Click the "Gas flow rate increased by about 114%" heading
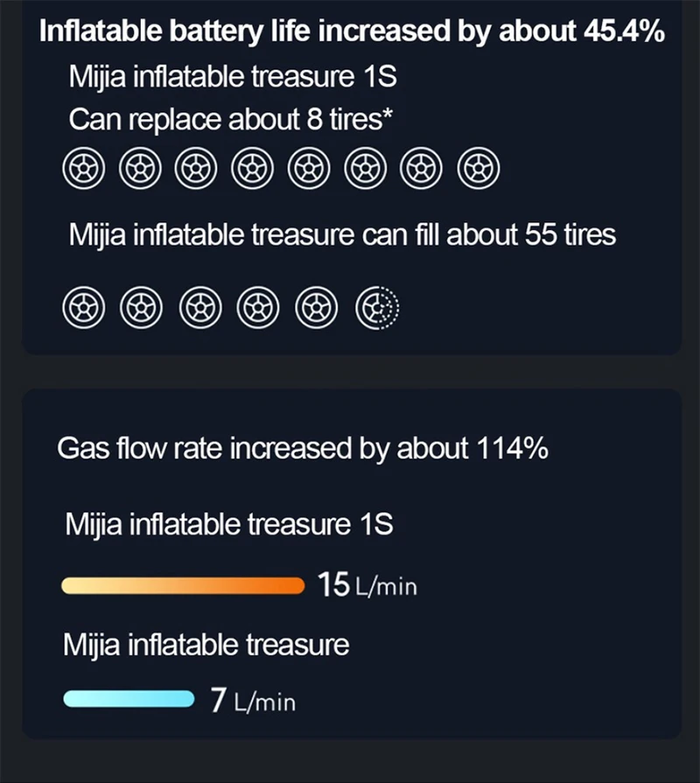This screenshot has width=700, height=783. (302, 449)
